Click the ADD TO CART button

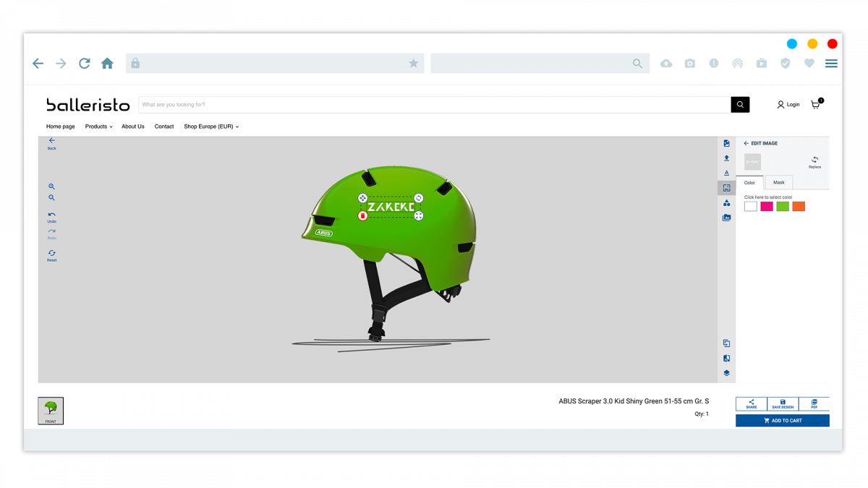coord(783,420)
